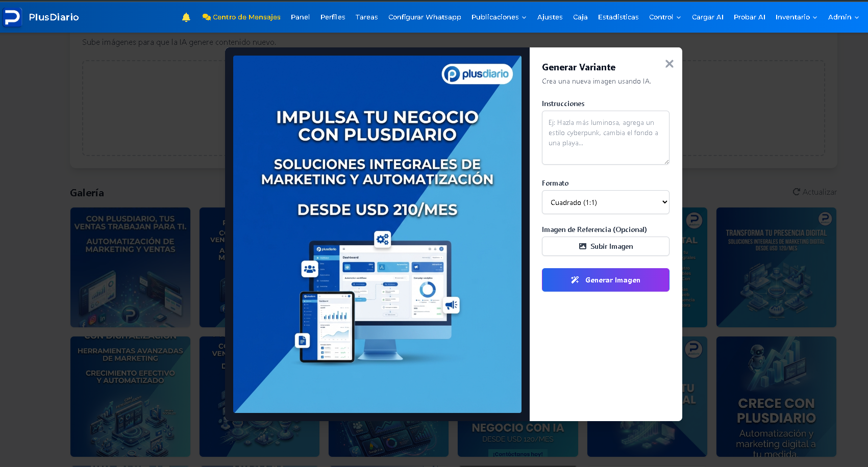Expand the Admin dropdown menu
868x467 pixels.
tap(843, 17)
